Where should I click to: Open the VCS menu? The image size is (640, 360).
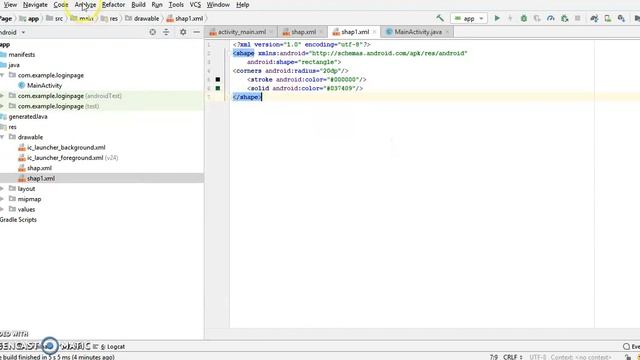click(x=195, y=5)
